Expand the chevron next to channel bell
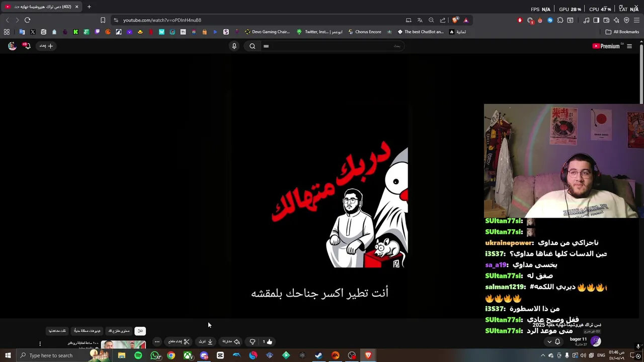The height and width of the screenshot is (362, 644). 549,342
